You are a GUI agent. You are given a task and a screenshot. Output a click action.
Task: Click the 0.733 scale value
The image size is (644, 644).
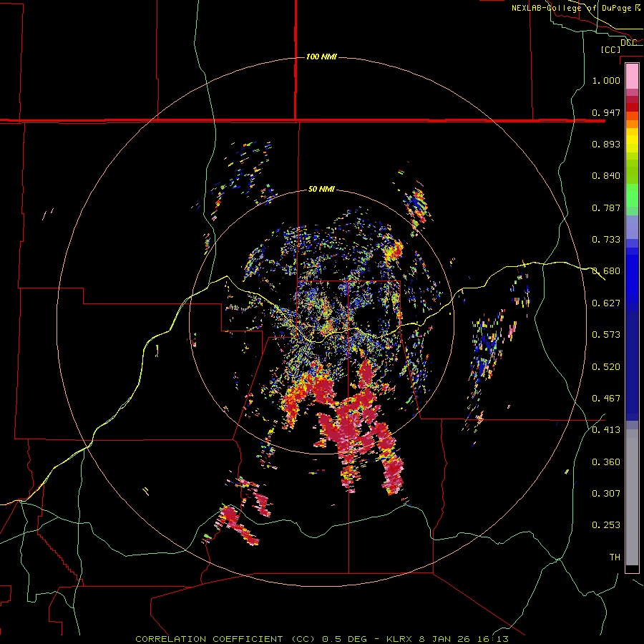(x=606, y=239)
